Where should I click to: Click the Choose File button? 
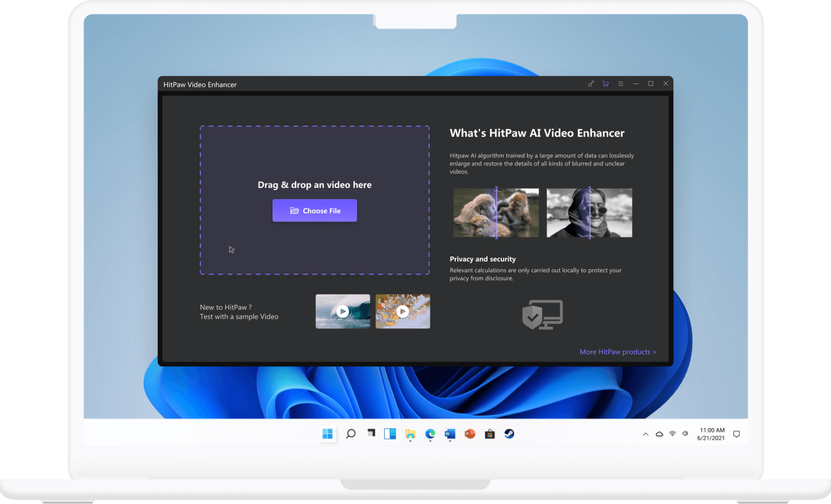pos(315,210)
